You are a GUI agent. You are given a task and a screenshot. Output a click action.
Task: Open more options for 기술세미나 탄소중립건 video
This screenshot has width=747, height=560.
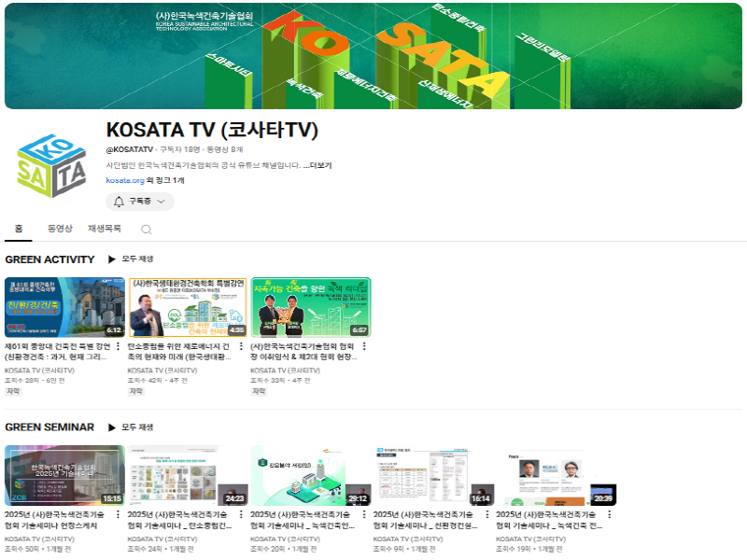[x=241, y=515]
